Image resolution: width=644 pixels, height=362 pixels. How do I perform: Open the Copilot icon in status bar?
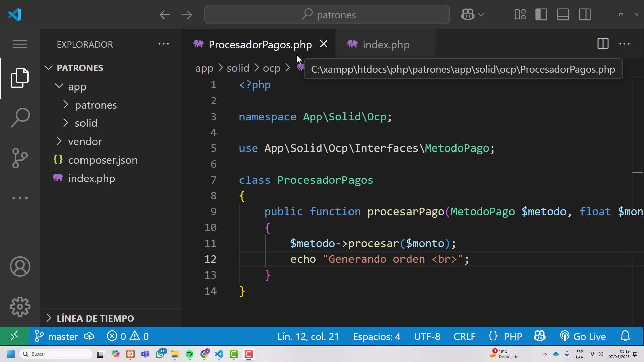click(x=539, y=336)
